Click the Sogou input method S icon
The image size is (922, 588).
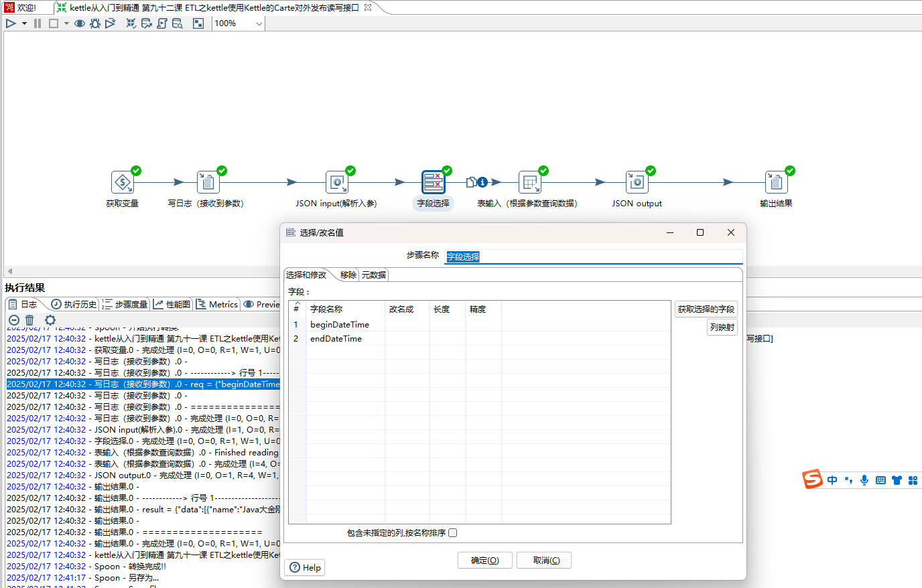click(812, 479)
